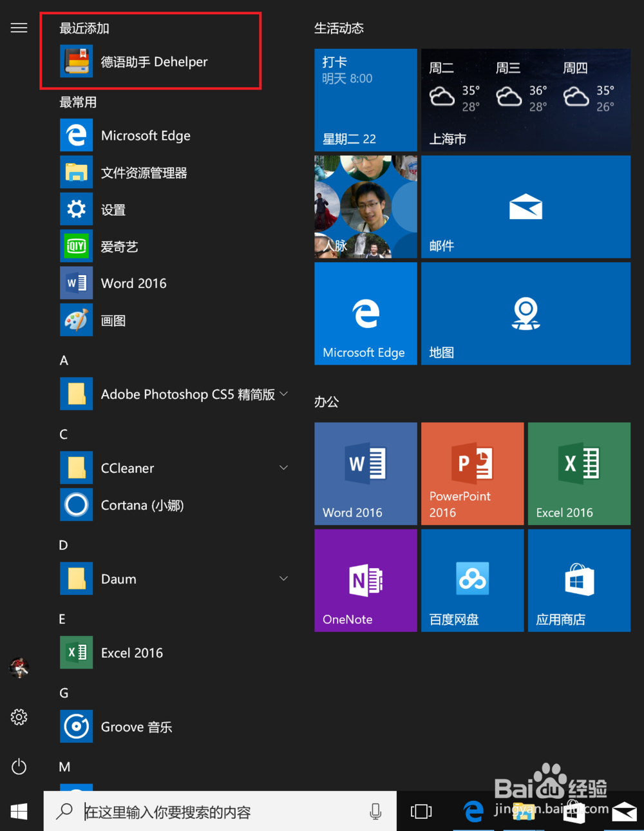Click the 生活动态 group title
The width and height of the screenshot is (644, 831).
pyautogui.click(x=339, y=28)
